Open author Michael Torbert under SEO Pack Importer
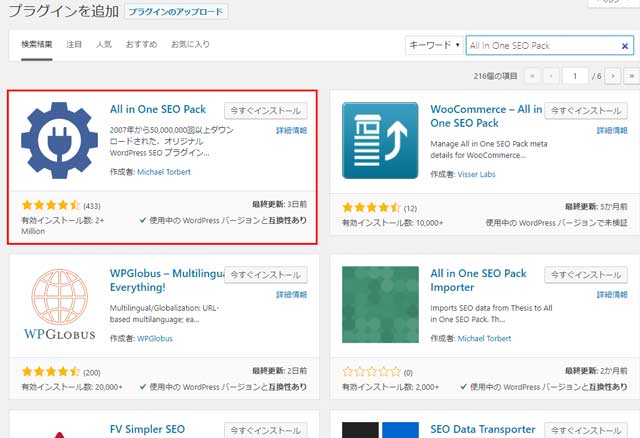640x438 pixels. coord(484,338)
